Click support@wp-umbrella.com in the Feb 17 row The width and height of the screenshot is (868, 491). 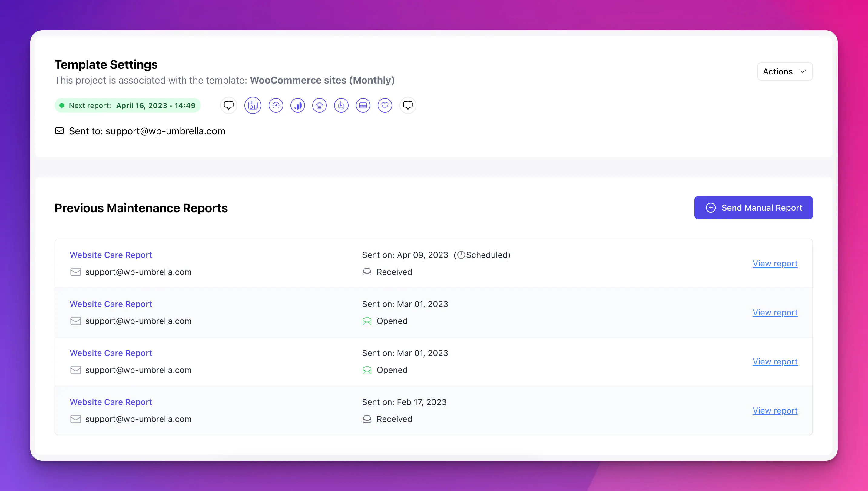[x=138, y=419]
